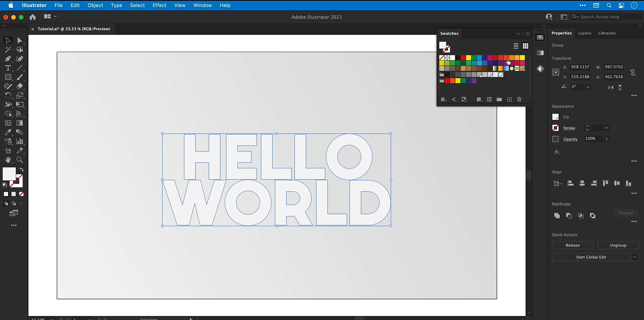Set Draw Behind drawing mode
The height and width of the screenshot is (320, 644).
pyautogui.click(x=14, y=203)
